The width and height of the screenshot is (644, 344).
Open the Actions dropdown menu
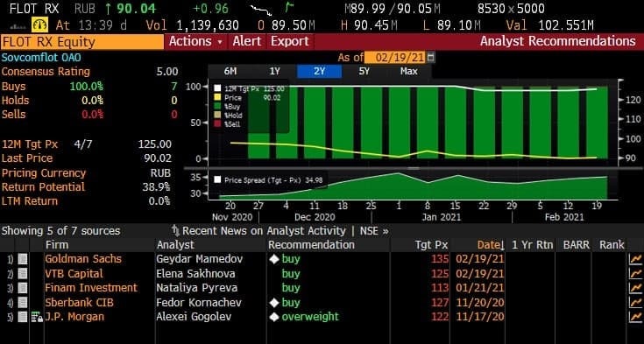(195, 41)
